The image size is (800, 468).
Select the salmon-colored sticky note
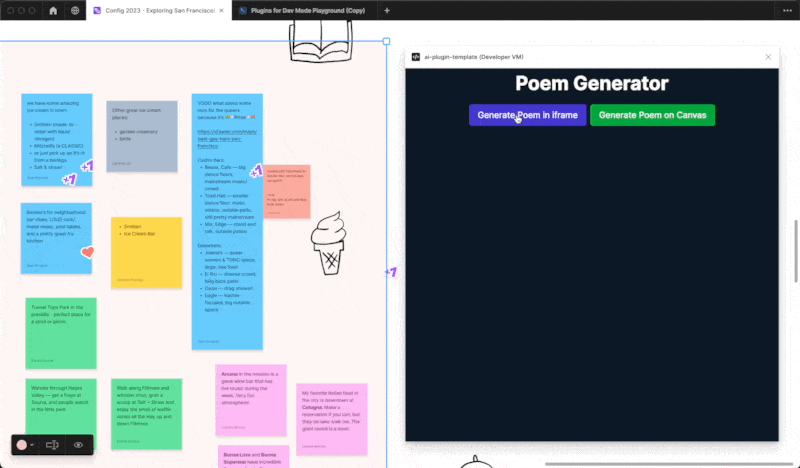click(286, 191)
